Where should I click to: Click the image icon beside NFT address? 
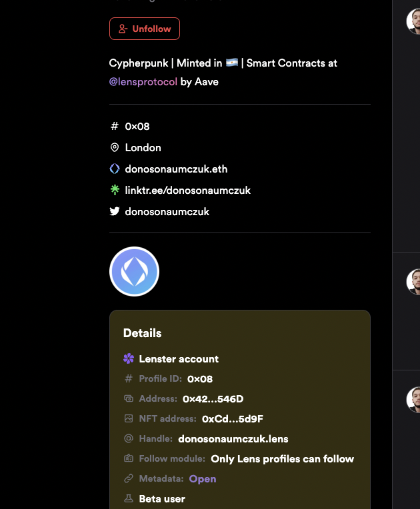pos(129,418)
